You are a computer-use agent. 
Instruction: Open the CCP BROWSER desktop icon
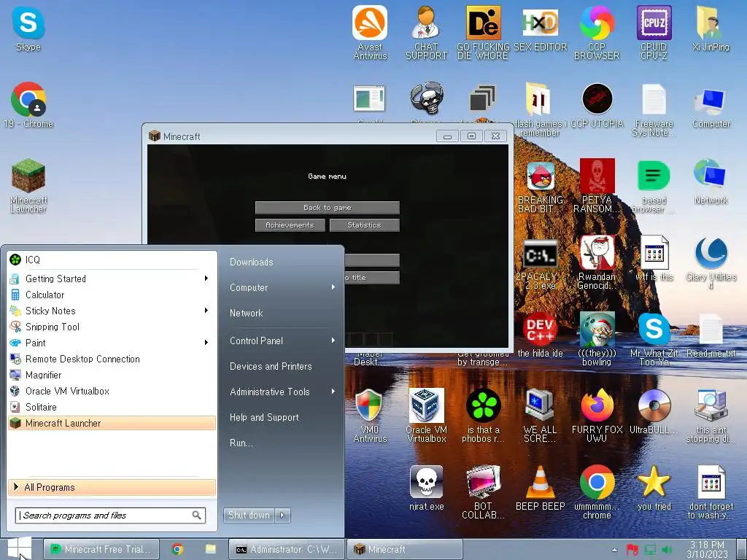(x=597, y=32)
